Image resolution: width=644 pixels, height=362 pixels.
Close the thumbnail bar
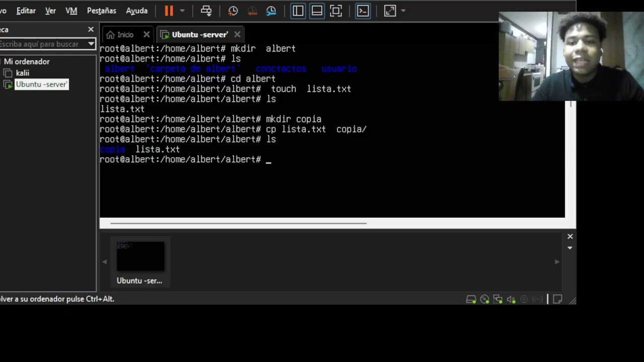570,236
